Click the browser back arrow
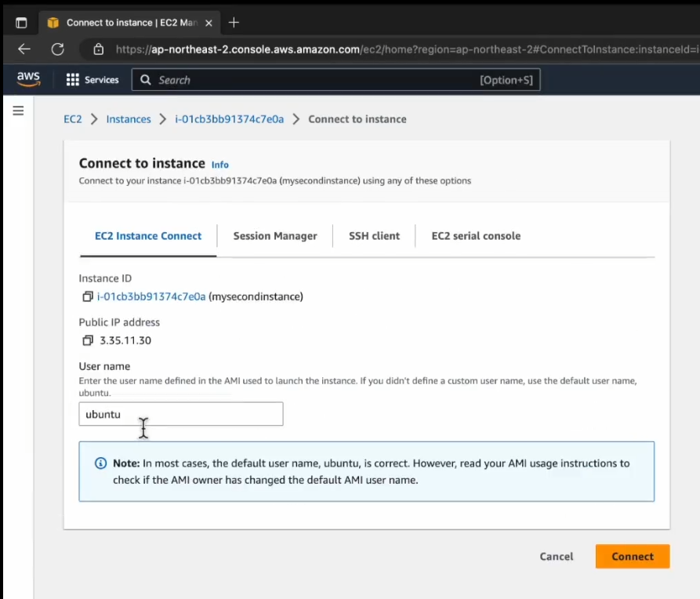This screenshot has width=700, height=599. click(24, 49)
